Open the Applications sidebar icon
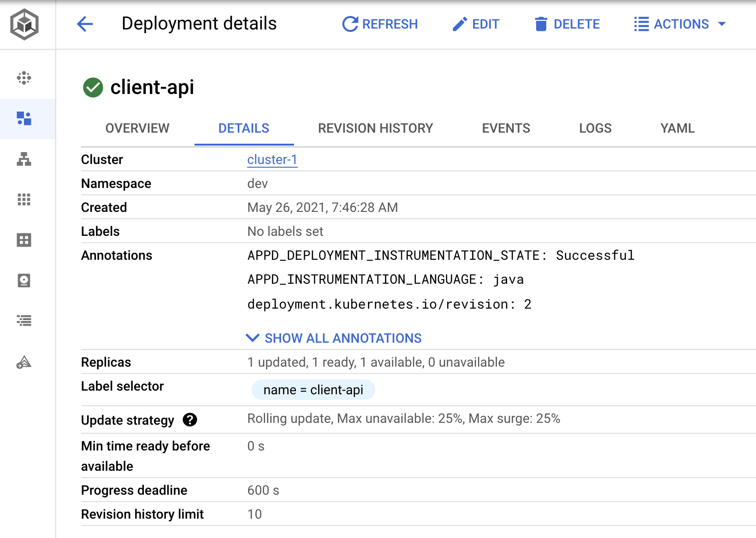This screenshot has width=756, height=538. pyautogui.click(x=24, y=199)
